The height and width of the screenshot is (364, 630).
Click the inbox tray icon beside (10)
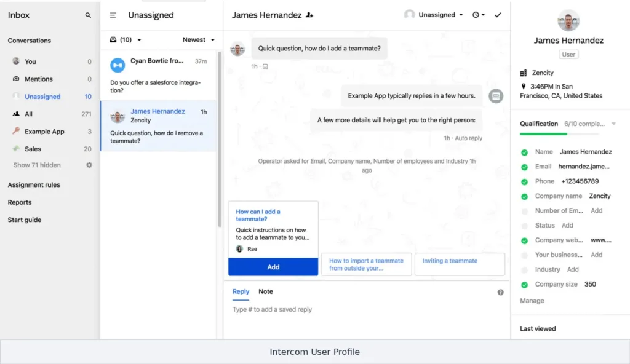pos(113,40)
